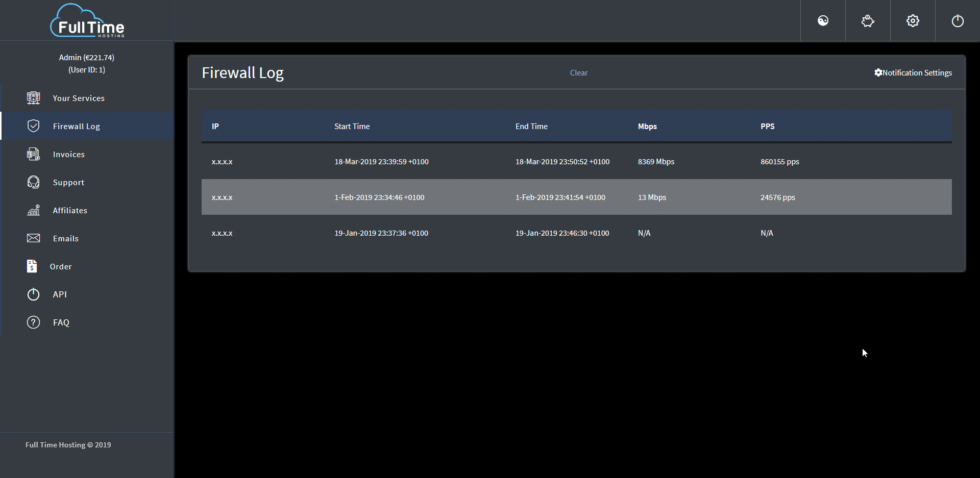This screenshot has width=980, height=478.
Task: Open Affiliates using the chart icon
Action: click(33, 210)
